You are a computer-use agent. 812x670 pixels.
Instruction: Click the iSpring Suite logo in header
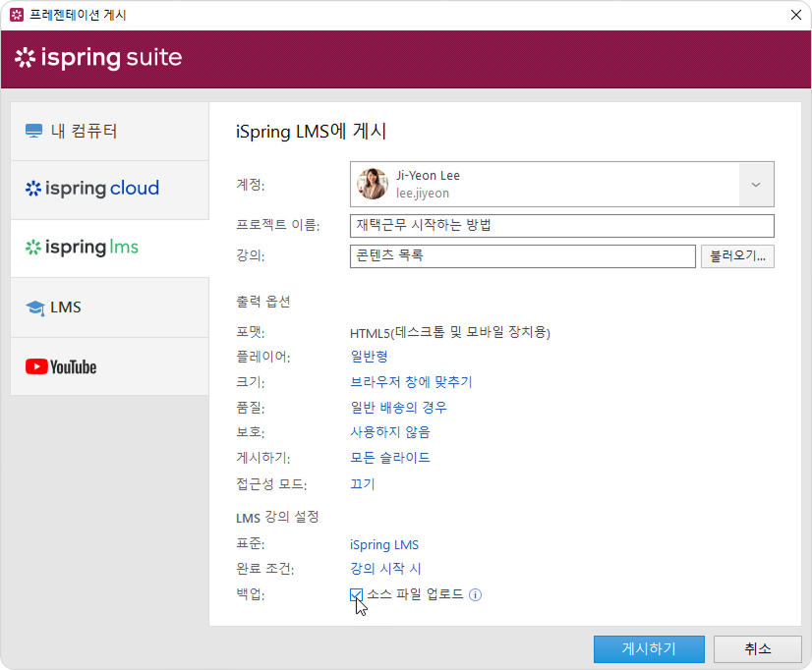click(x=98, y=58)
